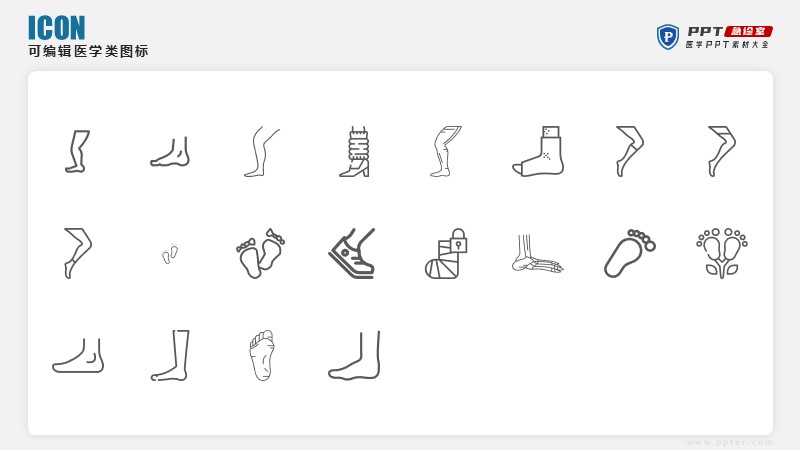Click the 可编辑医学类图标 subtitle

[88, 52]
